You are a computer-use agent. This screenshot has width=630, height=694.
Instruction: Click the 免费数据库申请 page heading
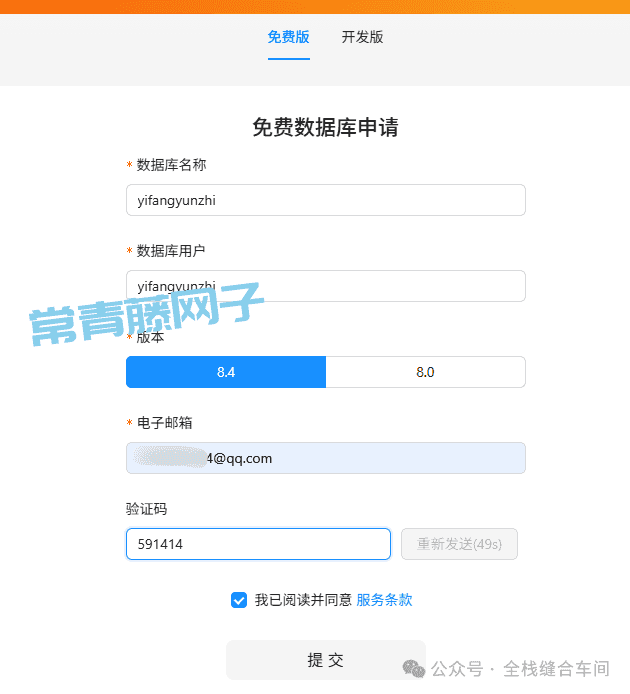(325, 127)
